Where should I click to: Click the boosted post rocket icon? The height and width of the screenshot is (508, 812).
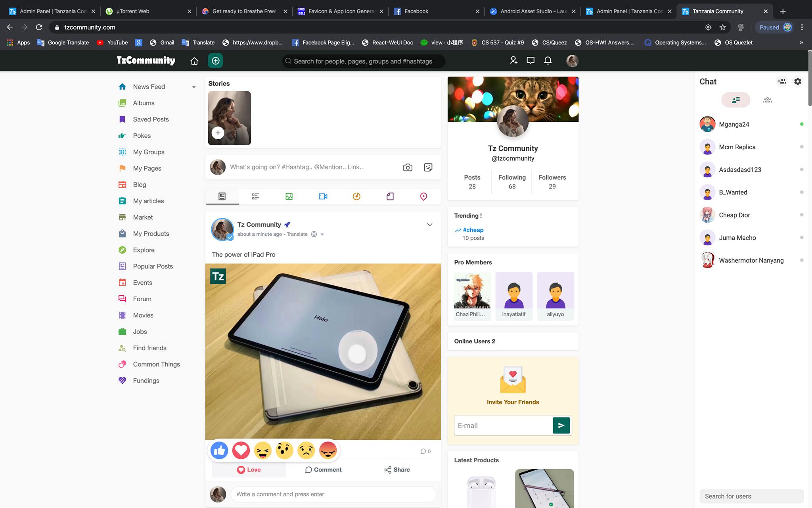click(x=287, y=225)
